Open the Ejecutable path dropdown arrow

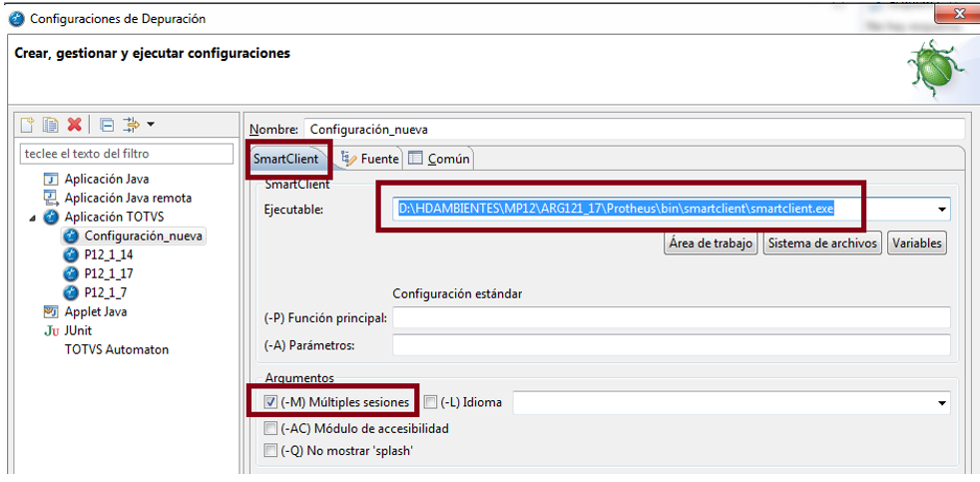pos(941,210)
